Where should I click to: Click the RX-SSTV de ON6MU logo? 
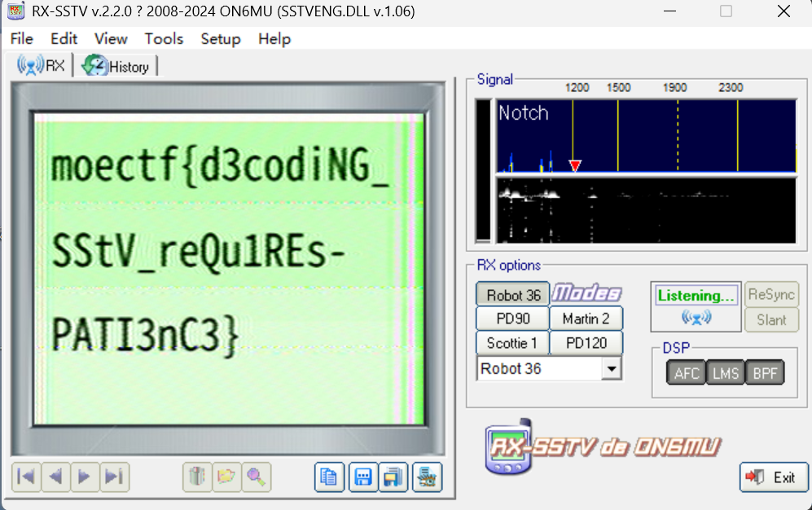coord(604,446)
